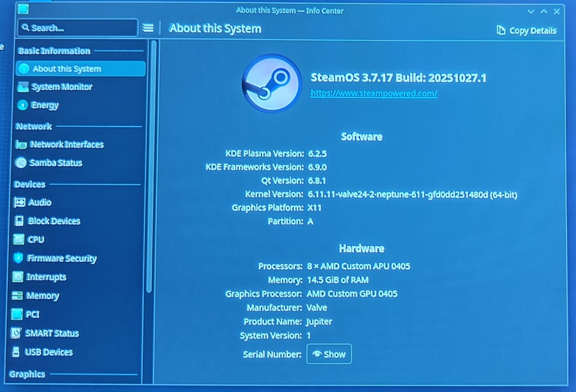Image resolution: width=576 pixels, height=392 pixels.
Task: Open the USB Devices icon
Action: coord(16,352)
